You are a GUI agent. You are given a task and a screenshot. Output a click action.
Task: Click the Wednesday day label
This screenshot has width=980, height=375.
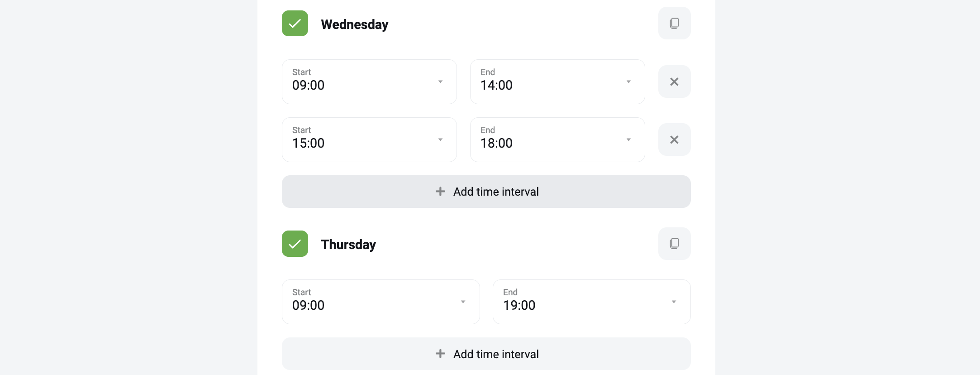(x=355, y=24)
